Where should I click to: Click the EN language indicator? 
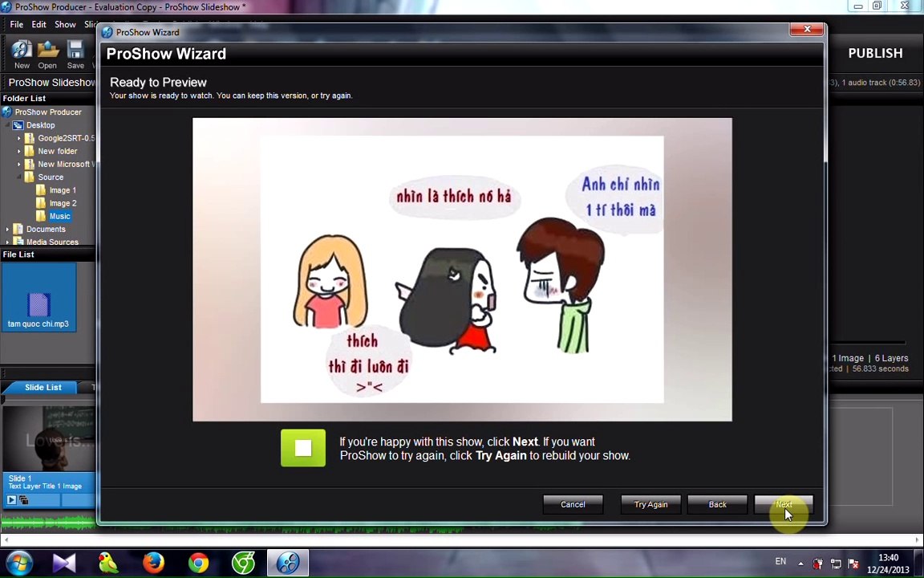tap(780, 561)
